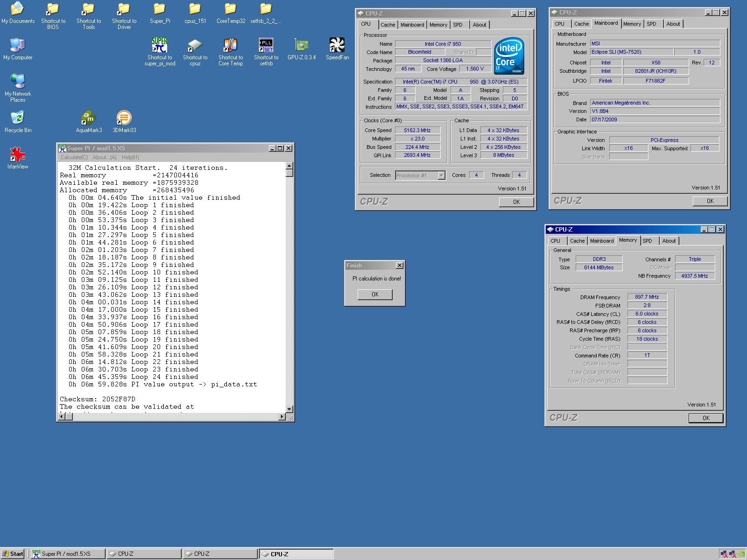Open the cpuz_151 folder icon
The height and width of the screenshot is (560, 747).
click(195, 13)
